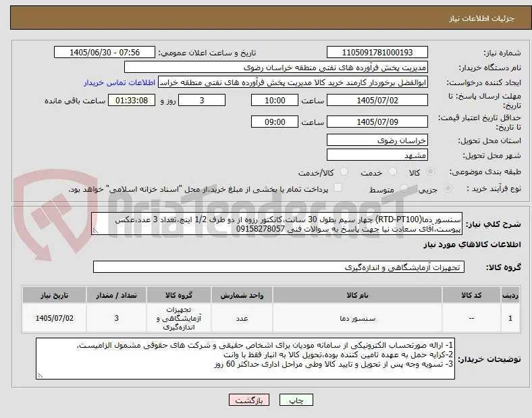Select the خدمت radio button
The height and width of the screenshot is (418, 532).
pos(392,172)
